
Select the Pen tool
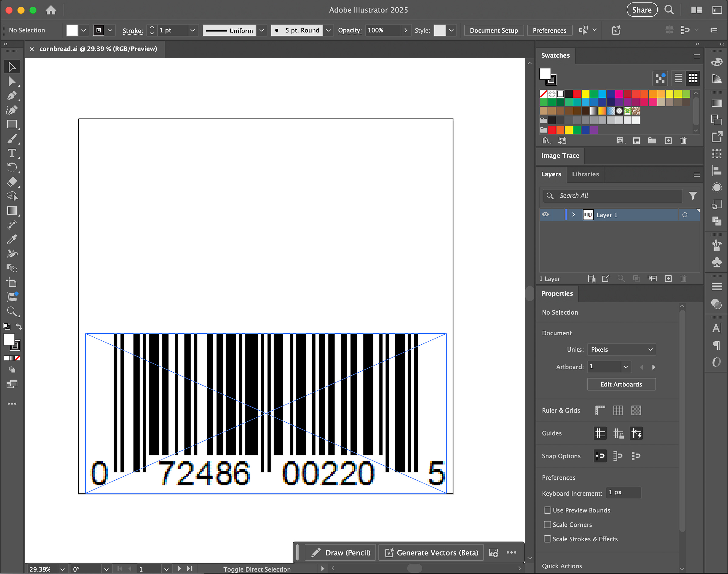click(12, 96)
